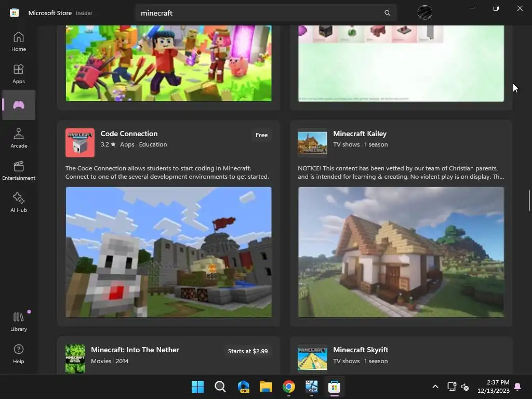Click the 3.2 star rating text
The width and height of the screenshot is (532, 399).
click(x=108, y=144)
